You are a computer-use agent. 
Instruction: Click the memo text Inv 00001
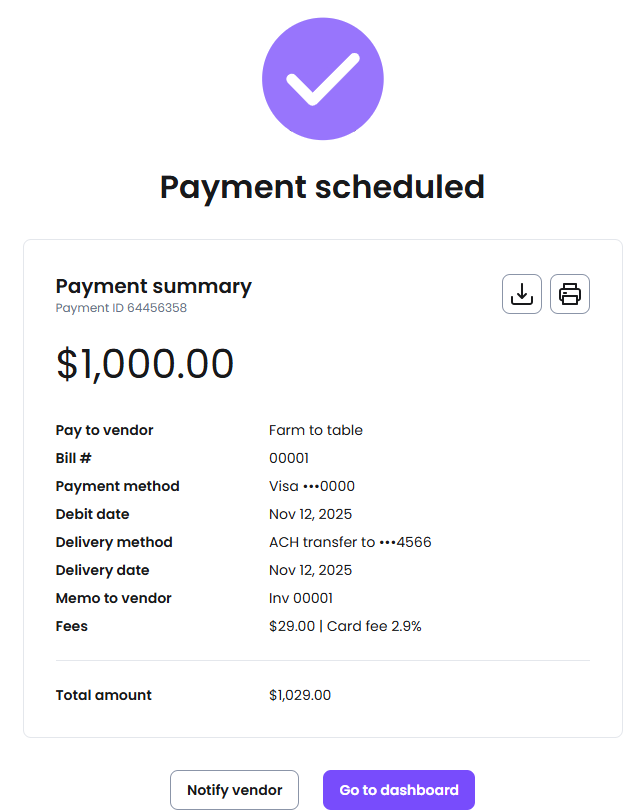click(301, 598)
